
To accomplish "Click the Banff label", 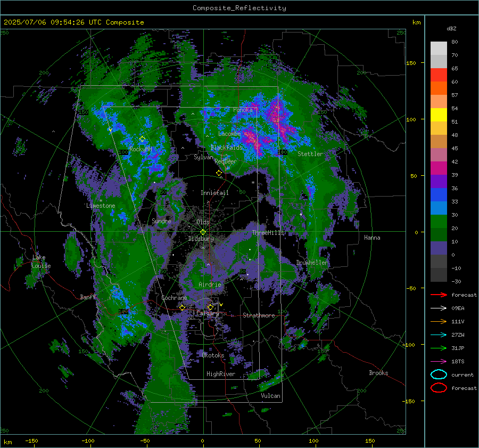I will [88, 297].
